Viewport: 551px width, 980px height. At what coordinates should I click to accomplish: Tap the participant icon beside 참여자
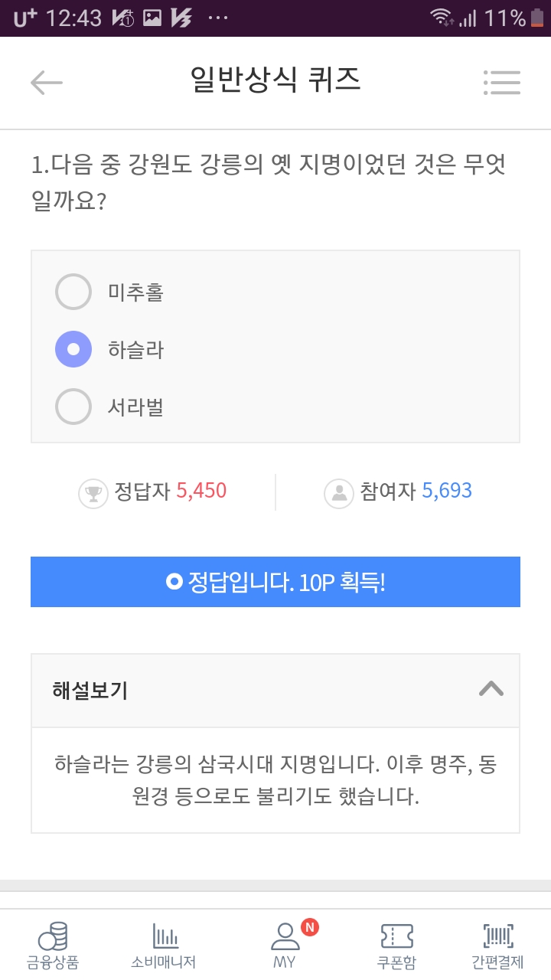click(338, 492)
